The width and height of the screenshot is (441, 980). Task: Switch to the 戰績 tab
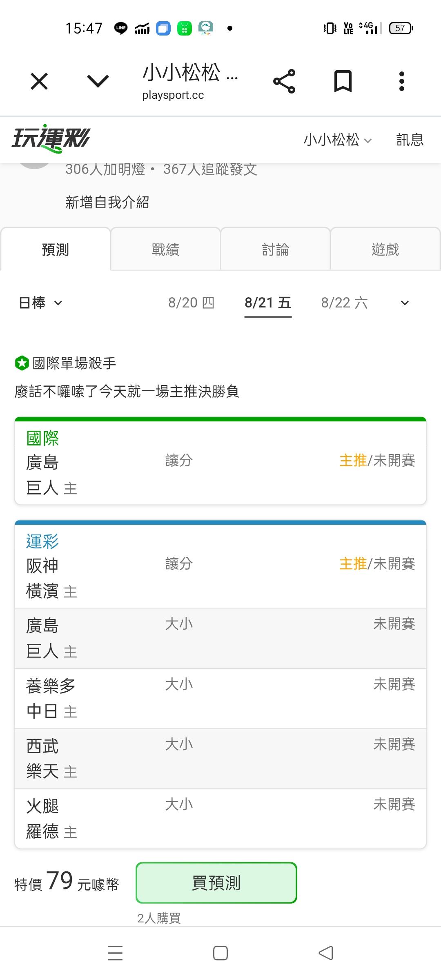coord(165,249)
